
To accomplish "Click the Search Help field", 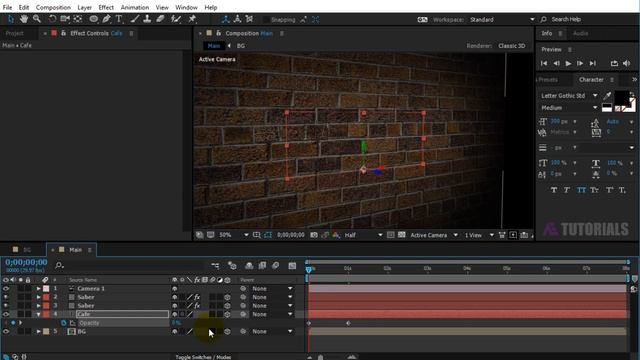I will [x=566, y=20].
